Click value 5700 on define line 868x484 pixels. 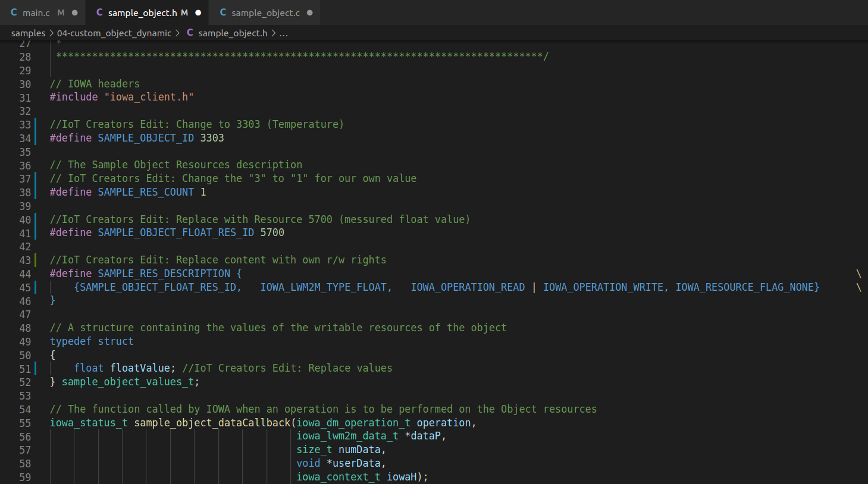point(272,232)
